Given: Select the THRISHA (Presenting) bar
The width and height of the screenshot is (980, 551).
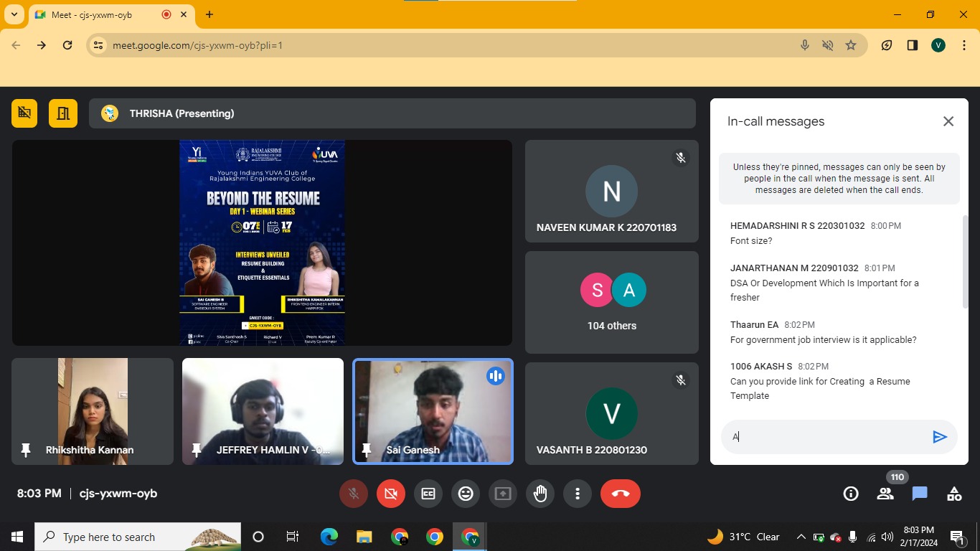Looking at the screenshot, I should point(392,113).
